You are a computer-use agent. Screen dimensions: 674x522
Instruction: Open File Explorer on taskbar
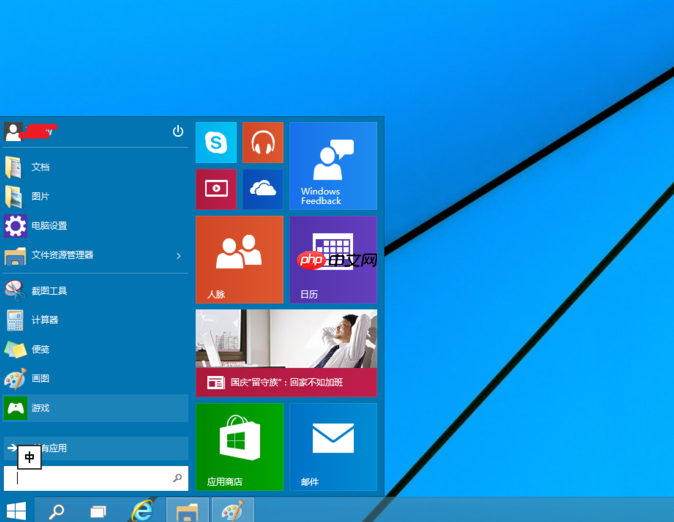187,511
